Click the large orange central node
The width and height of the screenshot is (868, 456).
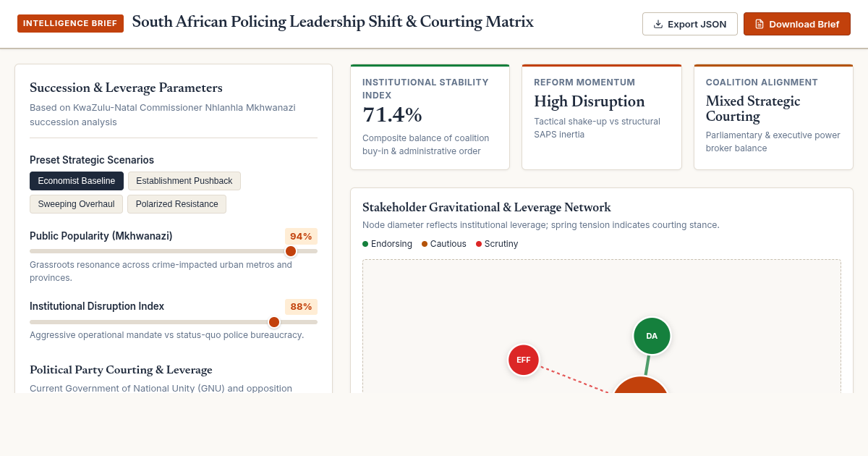(640, 386)
